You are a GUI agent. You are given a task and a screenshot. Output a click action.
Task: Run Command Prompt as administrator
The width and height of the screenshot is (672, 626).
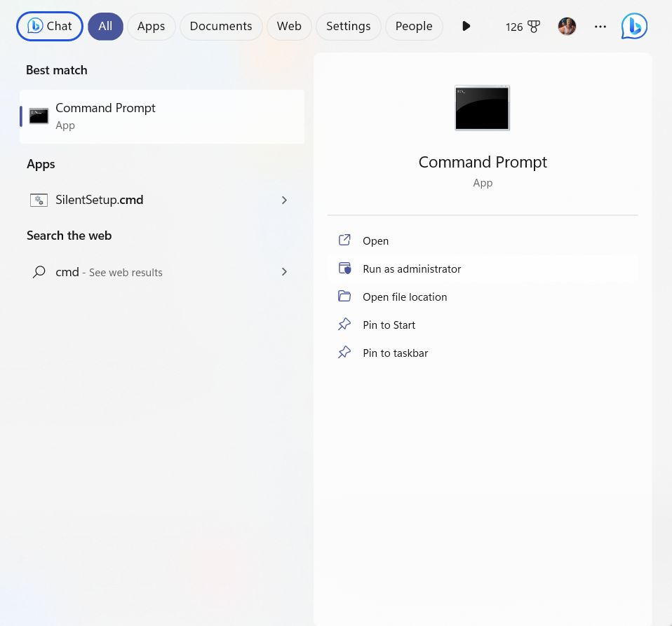click(x=412, y=268)
